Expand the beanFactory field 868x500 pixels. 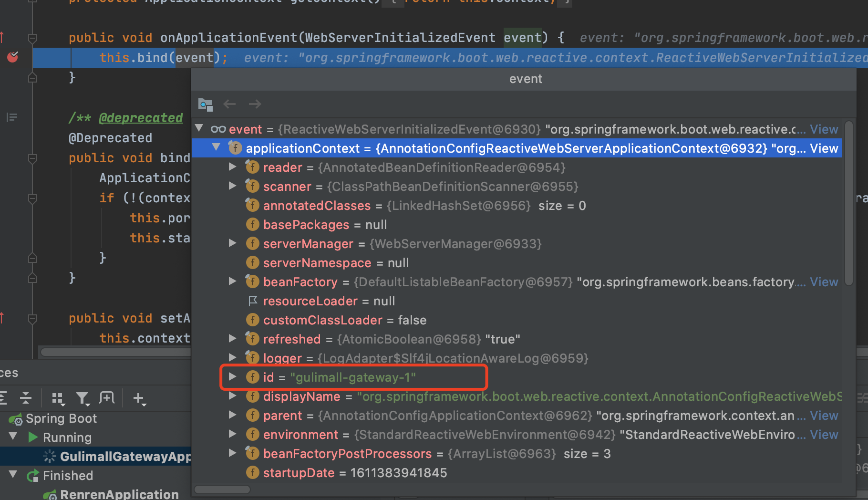pyautogui.click(x=233, y=281)
